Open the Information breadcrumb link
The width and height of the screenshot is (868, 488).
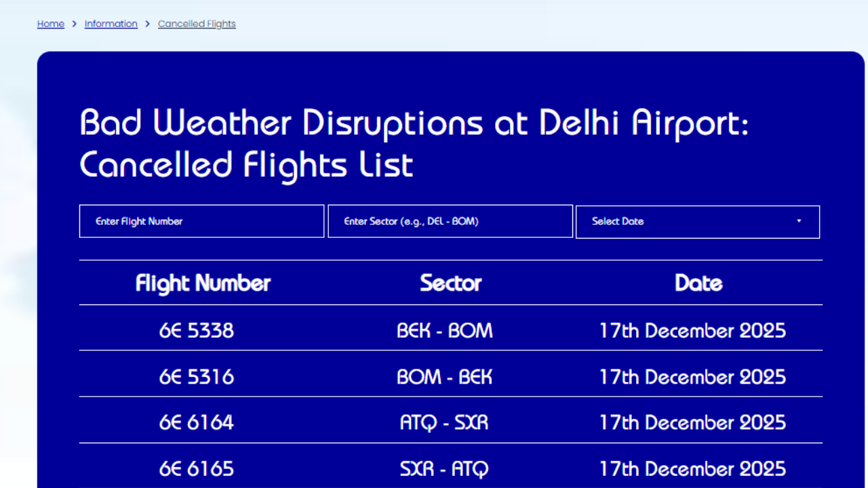point(111,24)
